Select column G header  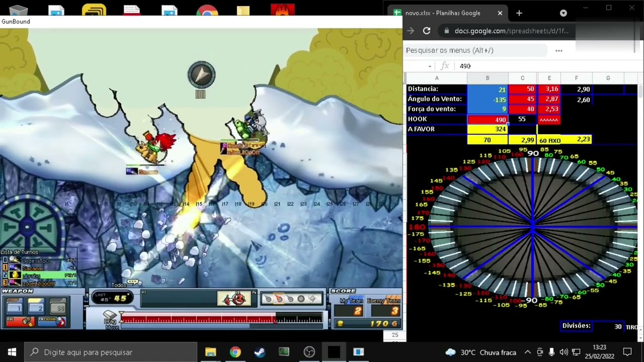tap(608, 78)
